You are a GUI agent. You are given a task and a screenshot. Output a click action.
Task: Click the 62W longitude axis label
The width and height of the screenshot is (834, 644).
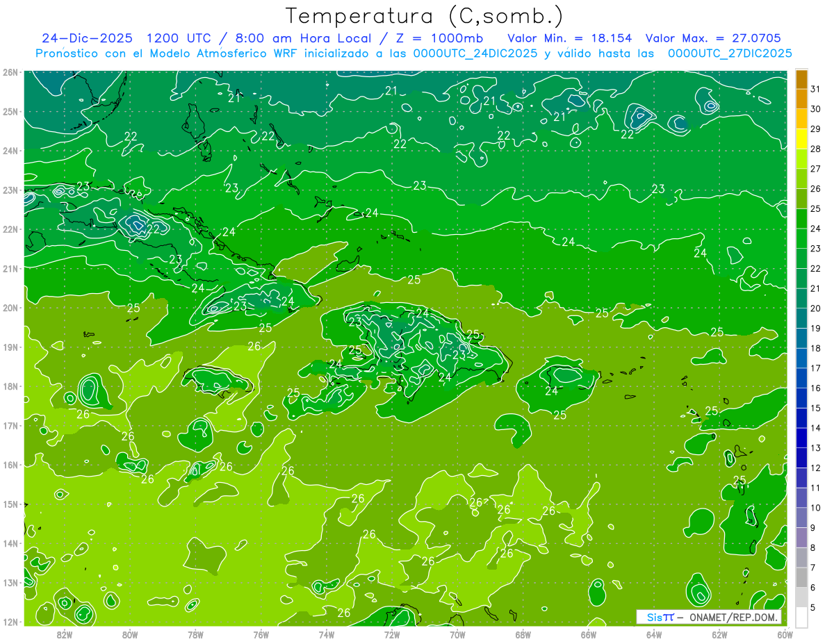(x=719, y=634)
